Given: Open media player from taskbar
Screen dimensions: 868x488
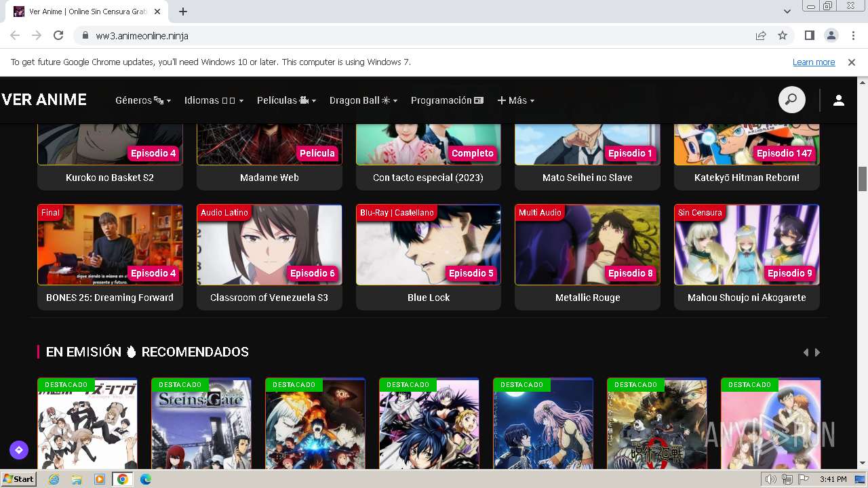Looking at the screenshot, I should click(100, 479).
